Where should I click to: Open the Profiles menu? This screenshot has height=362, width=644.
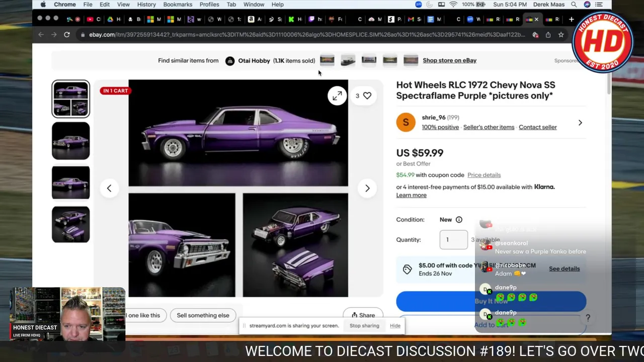tap(209, 5)
